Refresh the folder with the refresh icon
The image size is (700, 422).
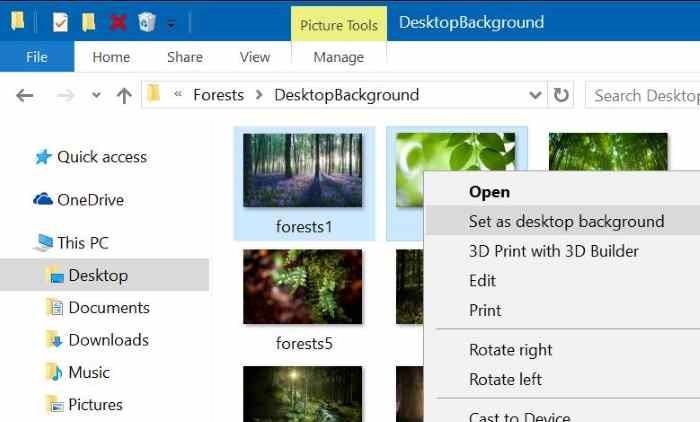[x=561, y=95]
